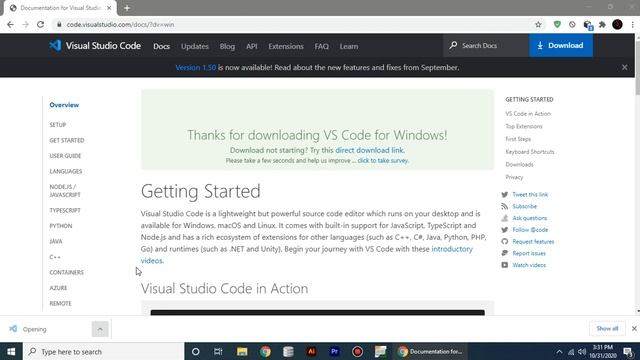Click the Watch videos play icon
The height and width of the screenshot is (360, 640).
point(505,265)
